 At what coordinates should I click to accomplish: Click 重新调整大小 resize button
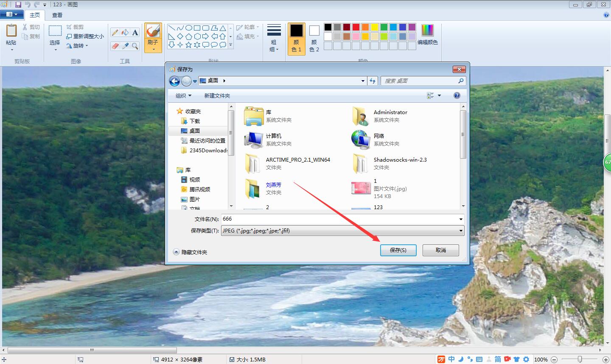85,36
